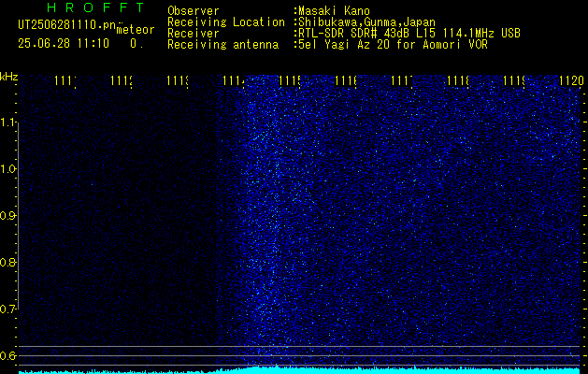Click the RTL-SDR SDR# 114.1MHz receiver text
The image size is (588, 374).
[x=408, y=34]
